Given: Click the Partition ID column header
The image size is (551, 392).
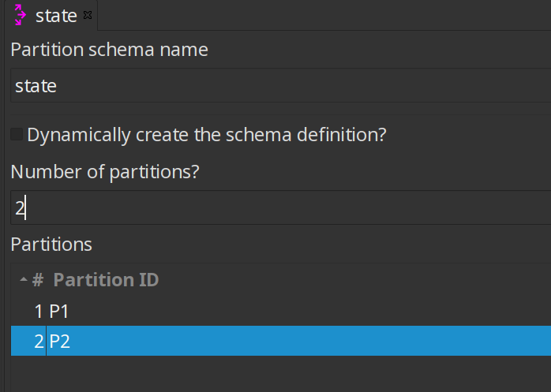Looking at the screenshot, I should coord(106,280).
